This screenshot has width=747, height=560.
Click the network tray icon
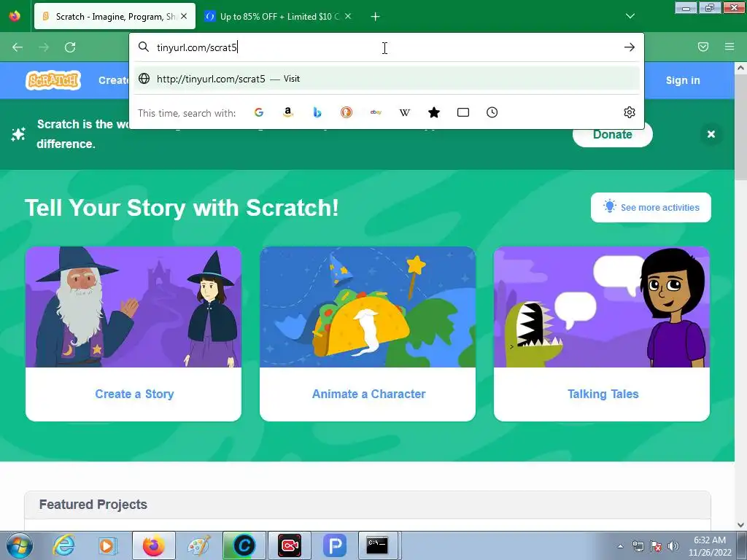[638, 546]
